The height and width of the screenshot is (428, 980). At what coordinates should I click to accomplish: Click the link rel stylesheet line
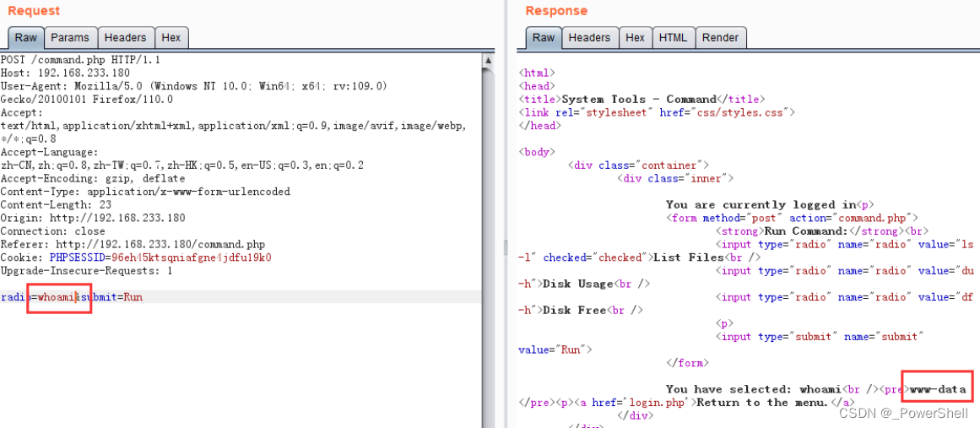(x=657, y=112)
